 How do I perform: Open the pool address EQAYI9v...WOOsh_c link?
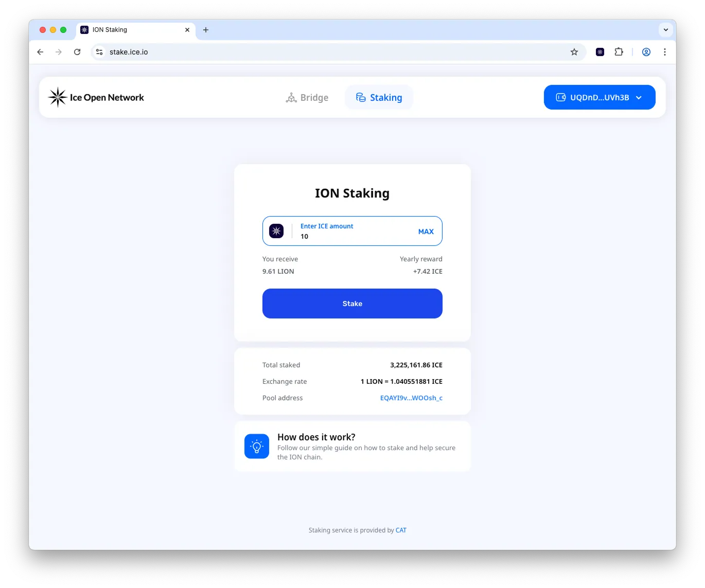[x=411, y=398]
